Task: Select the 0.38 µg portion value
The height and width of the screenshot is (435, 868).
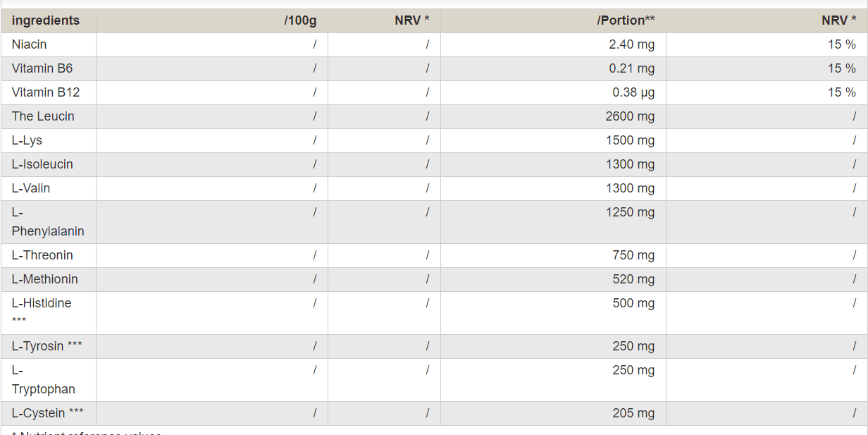Action: click(632, 92)
